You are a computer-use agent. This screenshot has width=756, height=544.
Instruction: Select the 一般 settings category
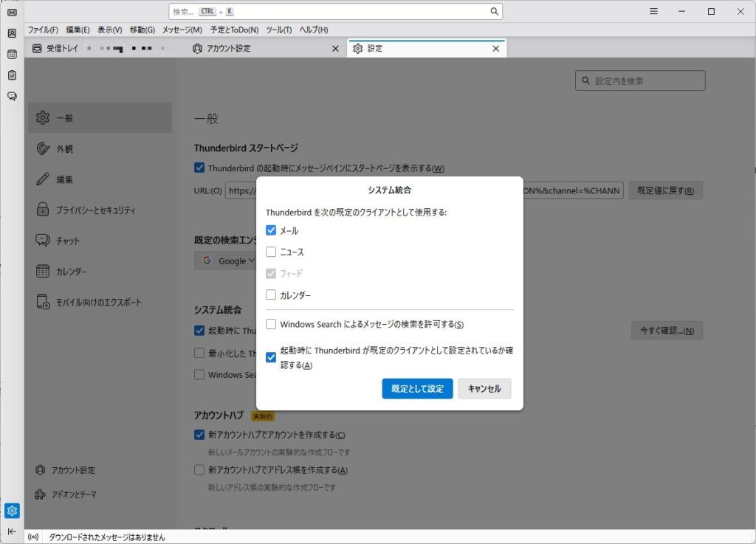click(100, 117)
